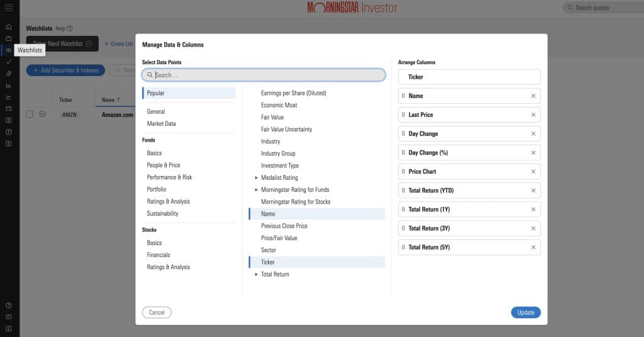Select Economic Moat data point
This screenshot has width=644, height=337.
coord(279,105)
